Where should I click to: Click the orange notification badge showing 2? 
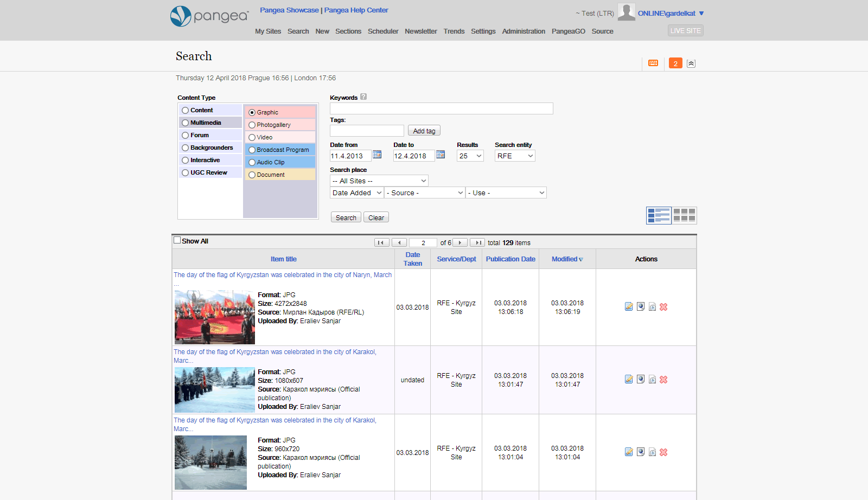tap(675, 63)
